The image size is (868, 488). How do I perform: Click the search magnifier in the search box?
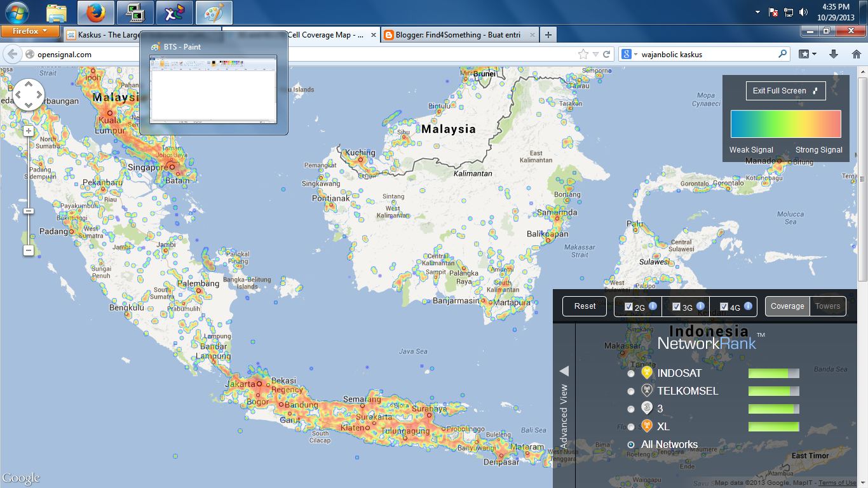783,55
